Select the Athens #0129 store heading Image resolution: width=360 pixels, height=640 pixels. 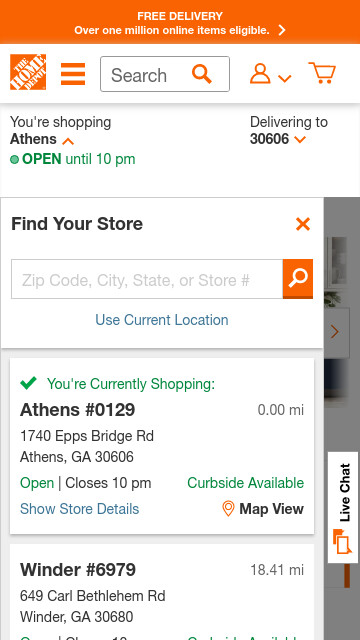[x=78, y=409]
